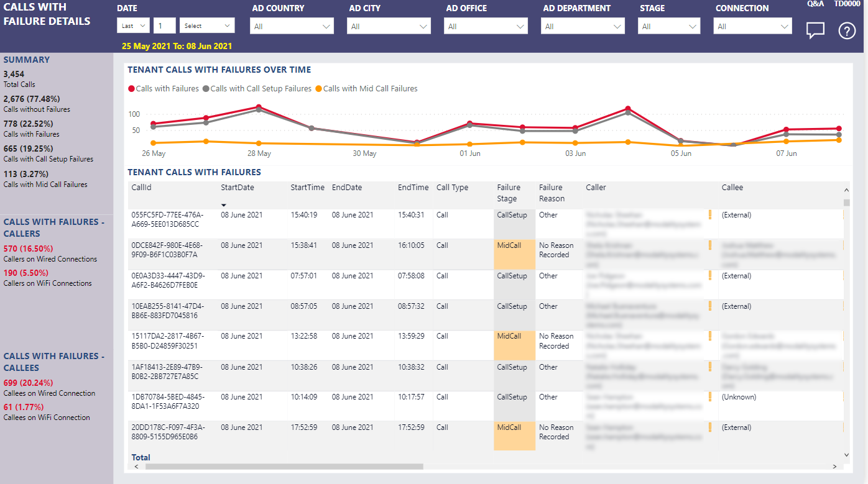Image resolution: width=868 pixels, height=484 pixels.
Task: Expand the AD Office dropdown
Action: click(486, 26)
